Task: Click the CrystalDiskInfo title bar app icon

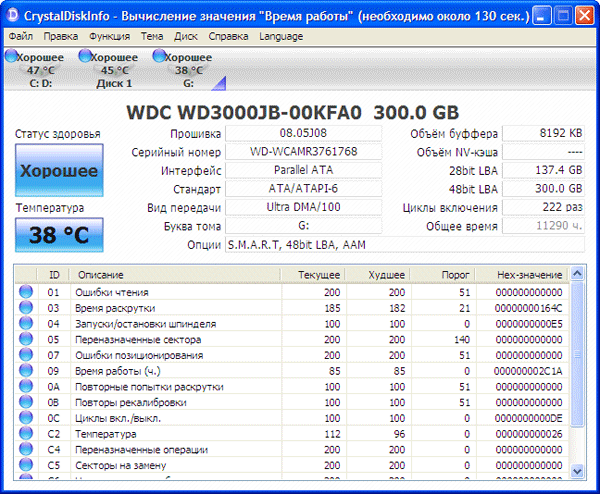Action: (x=13, y=15)
